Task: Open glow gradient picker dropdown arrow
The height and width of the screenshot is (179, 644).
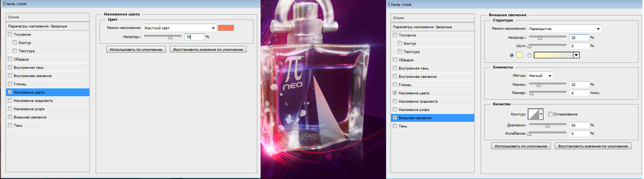Action: point(576,55)
